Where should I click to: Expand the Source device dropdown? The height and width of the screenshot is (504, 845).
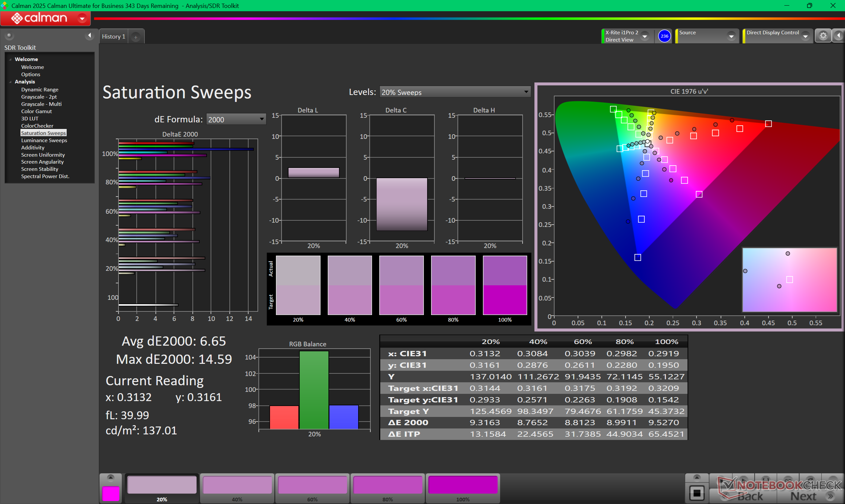point(731,36)
